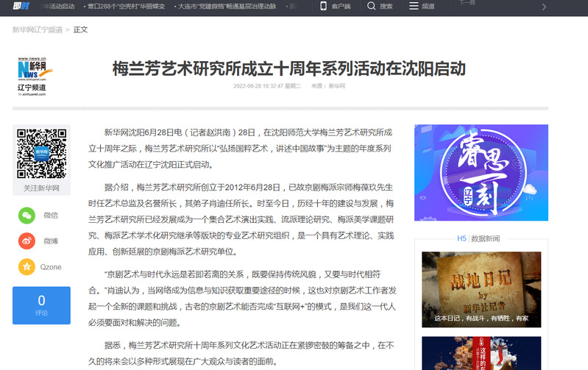Share article via the 微博 icon
Screen dimensions: 588x370
(x=26, y=241)
